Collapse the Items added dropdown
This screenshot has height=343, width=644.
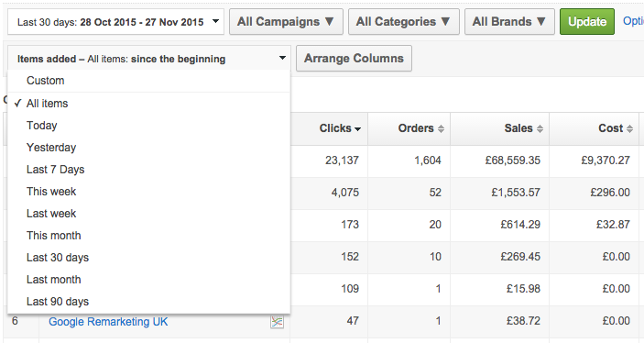[x=149, y=59]
